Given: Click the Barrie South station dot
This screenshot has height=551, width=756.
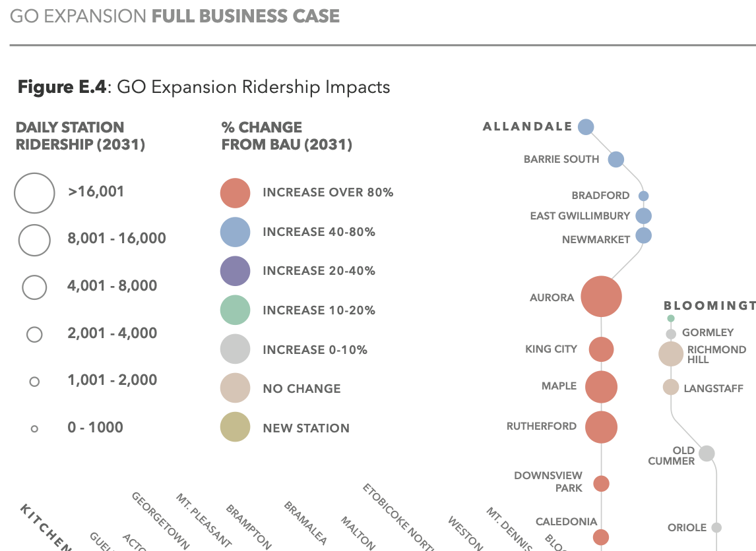Looking at the screenshot, I should [x=615, y=159].
